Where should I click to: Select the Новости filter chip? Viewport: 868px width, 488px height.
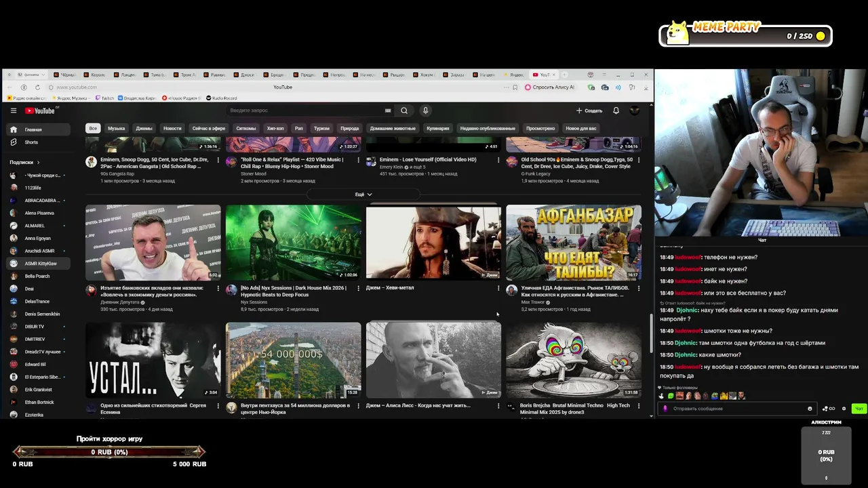coord(172,128)
